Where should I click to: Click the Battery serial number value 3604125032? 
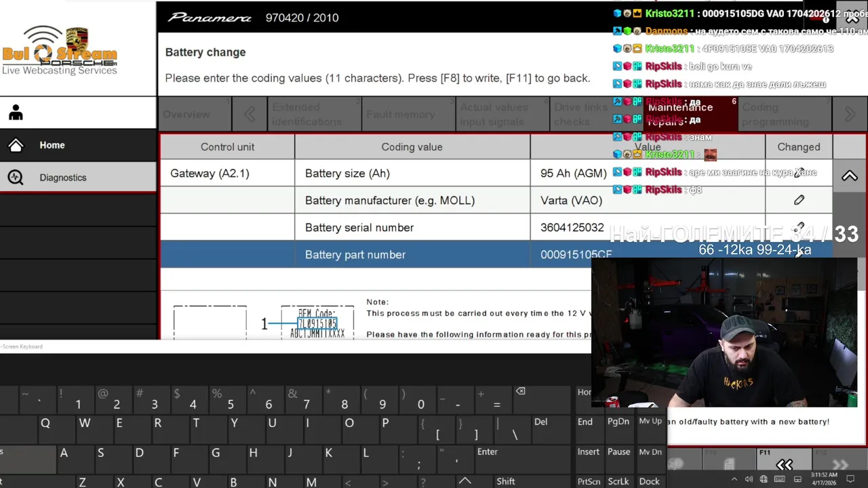click(x=572, y=228)
